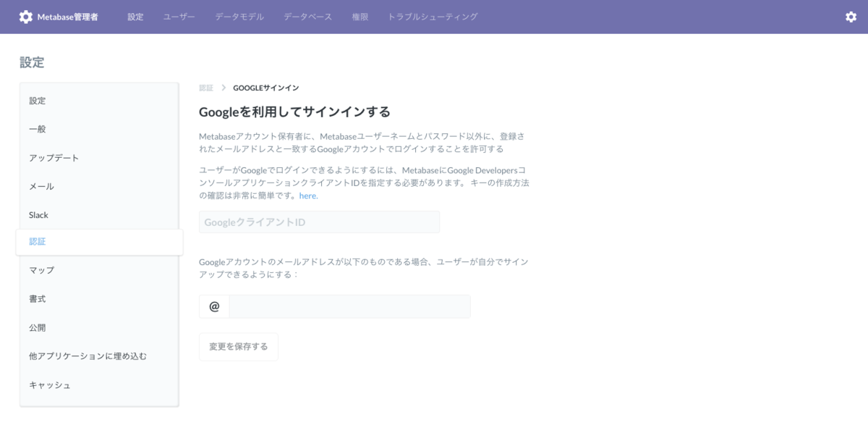
Task: Open 書式 settings in the sidebar
Action: 99,298
